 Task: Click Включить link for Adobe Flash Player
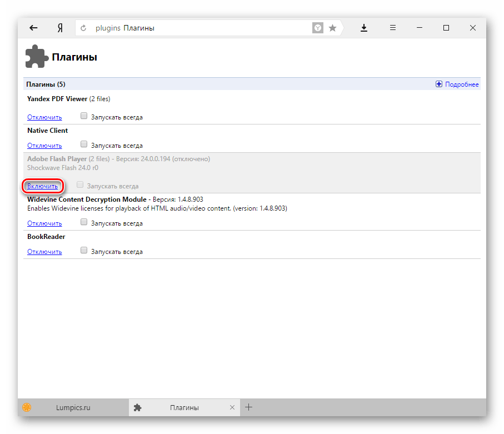coord(42,186)
